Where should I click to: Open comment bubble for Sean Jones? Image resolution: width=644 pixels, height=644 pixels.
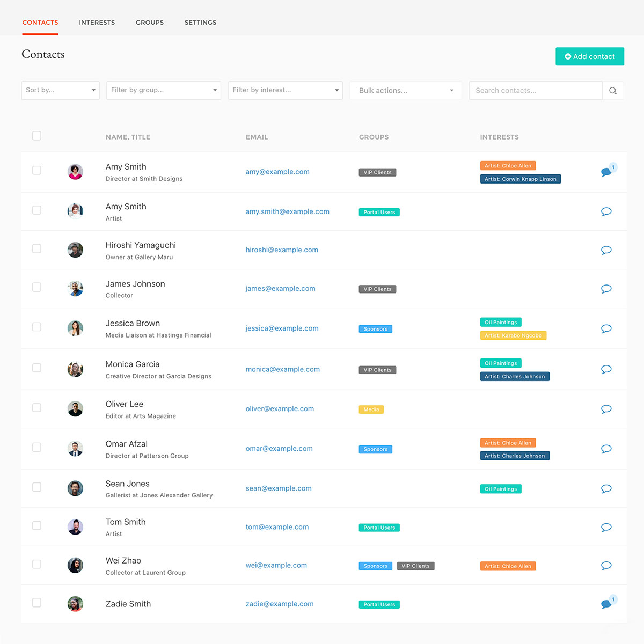point(606,488)
